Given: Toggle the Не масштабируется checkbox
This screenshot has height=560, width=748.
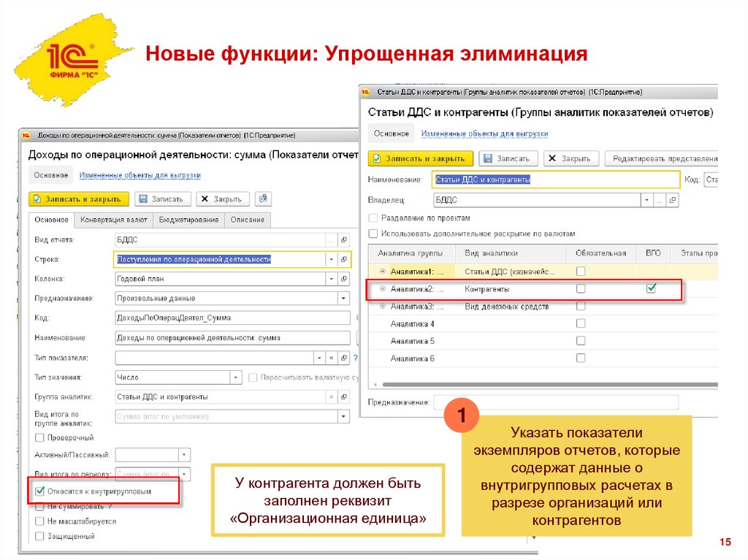Looking at the screenshot, I should click(x=39, y=521).
